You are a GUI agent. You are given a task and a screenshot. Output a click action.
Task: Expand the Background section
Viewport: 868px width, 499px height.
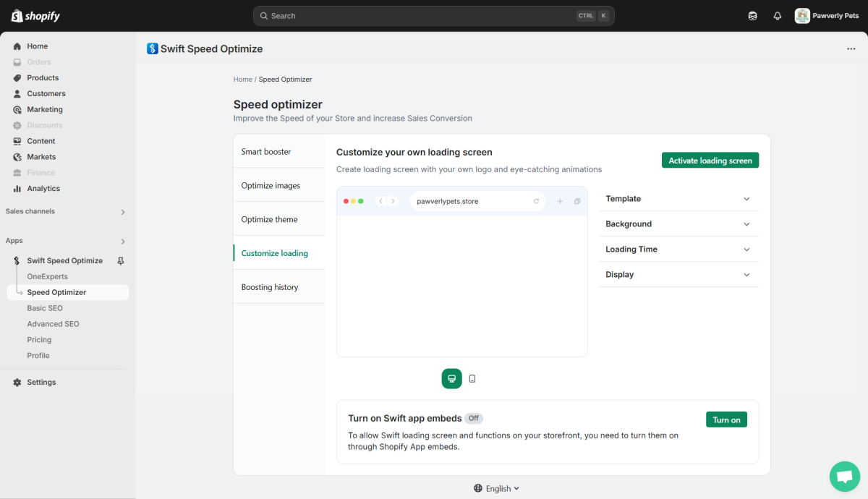[678, 224]
